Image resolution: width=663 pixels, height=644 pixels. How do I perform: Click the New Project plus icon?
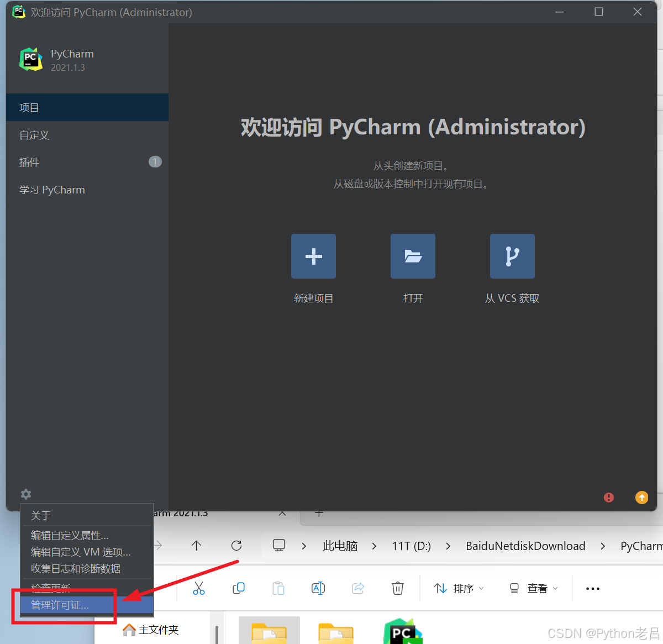tap(313, 256)
